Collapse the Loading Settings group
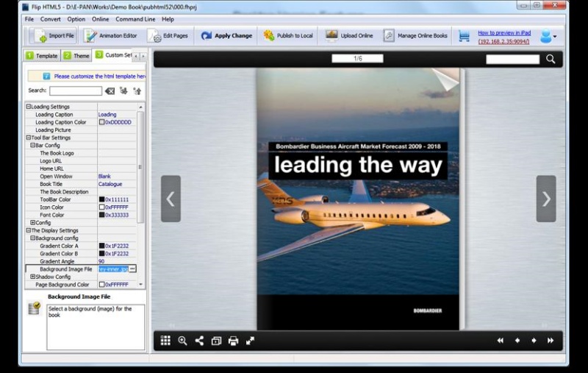 coord(28,107)
